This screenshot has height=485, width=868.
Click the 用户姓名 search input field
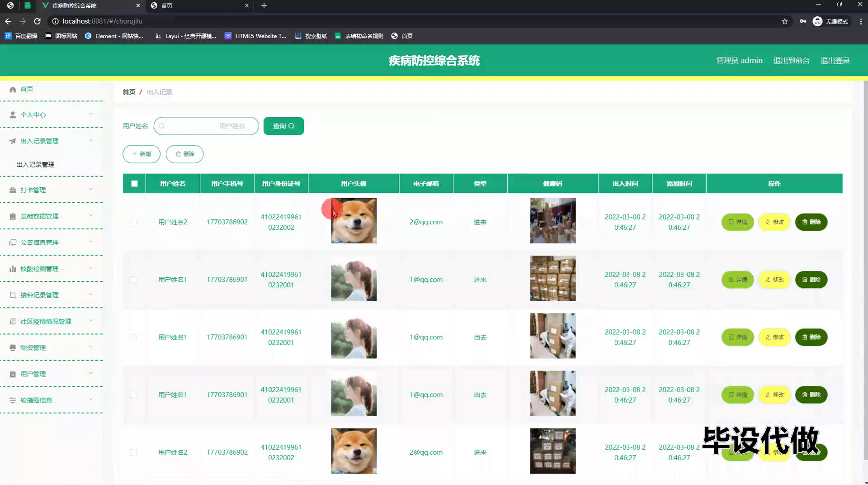pyautogui.click(x=206, y=126)
